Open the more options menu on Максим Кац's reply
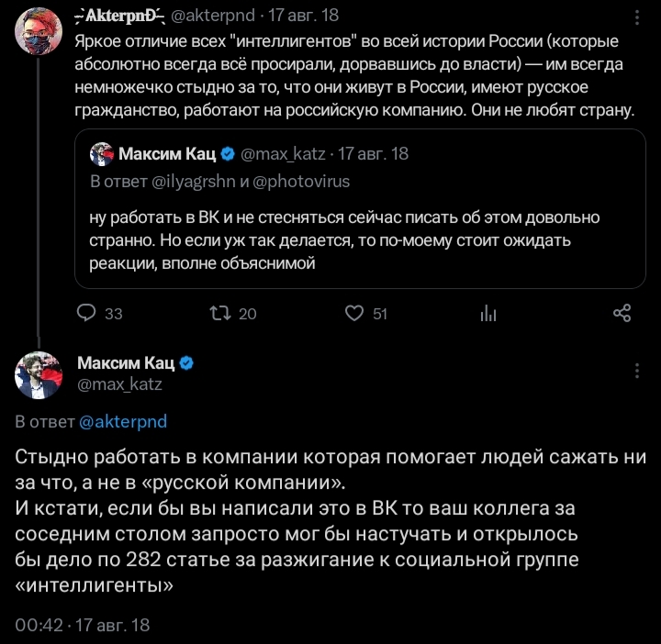Screen dimensions: 661x644 (637, 371)
